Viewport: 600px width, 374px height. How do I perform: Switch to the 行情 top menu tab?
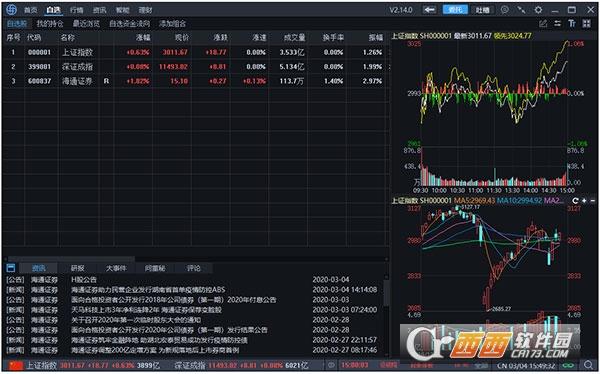(x=77, y=10)
